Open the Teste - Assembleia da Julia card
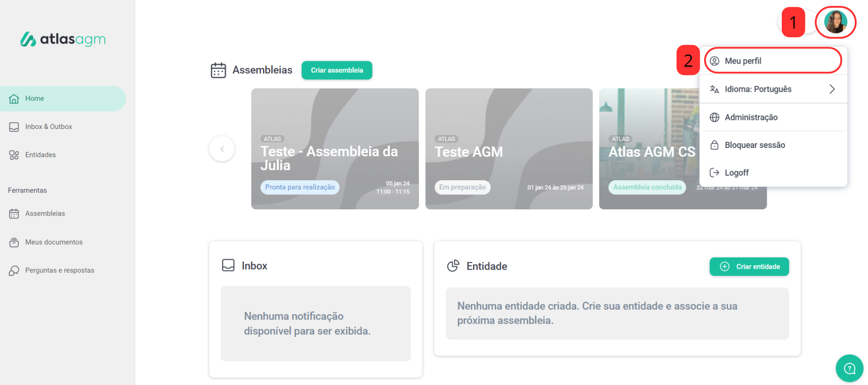 pos(335,149)
